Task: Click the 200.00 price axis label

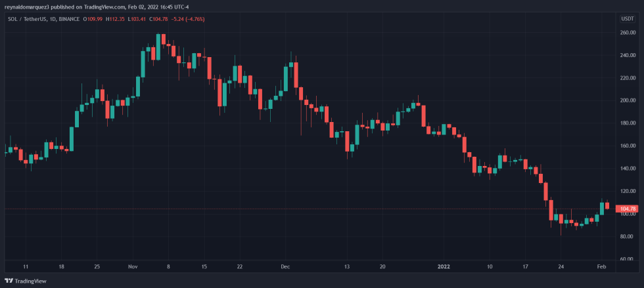Action: (x=628, y=100)
